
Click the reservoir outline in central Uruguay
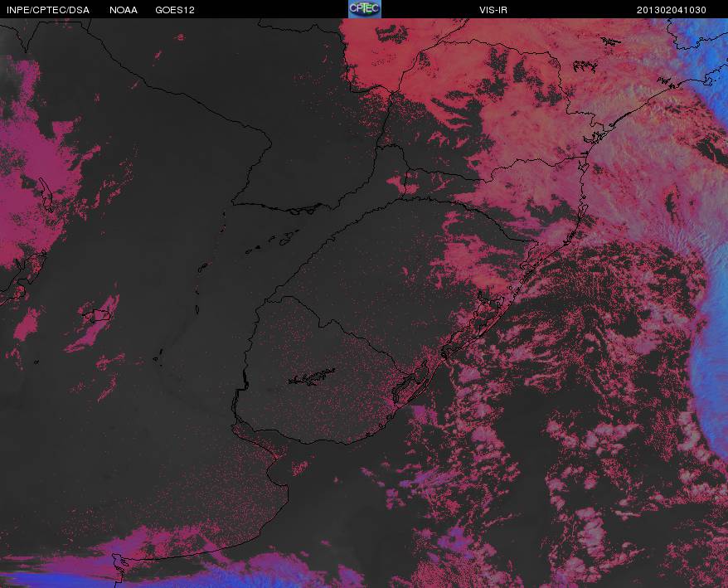coord(312,377)
